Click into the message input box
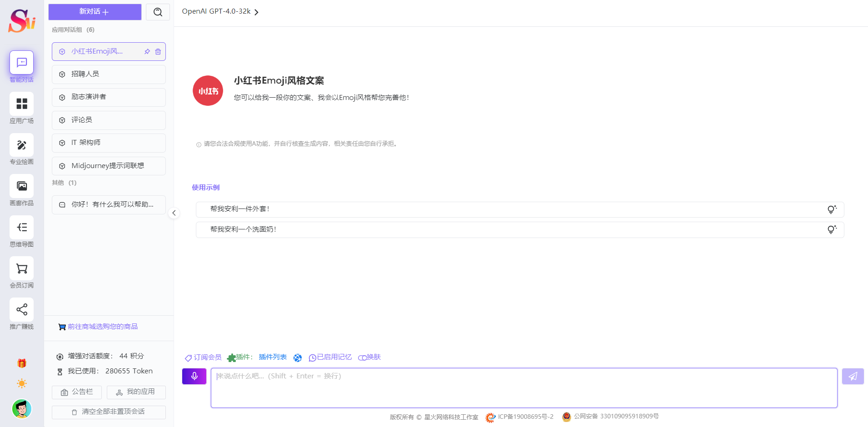Screen dimensions: 868x427 tap(524, 388)
